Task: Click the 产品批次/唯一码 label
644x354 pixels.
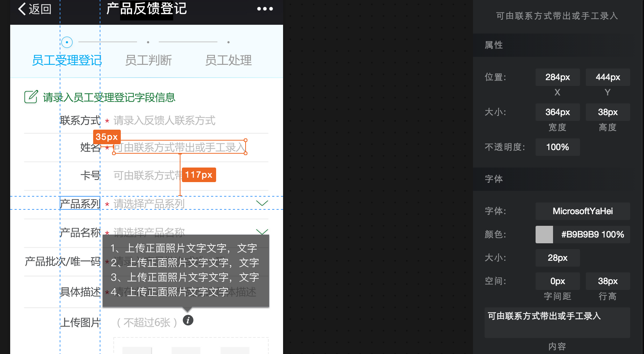Action: point(63,261)
